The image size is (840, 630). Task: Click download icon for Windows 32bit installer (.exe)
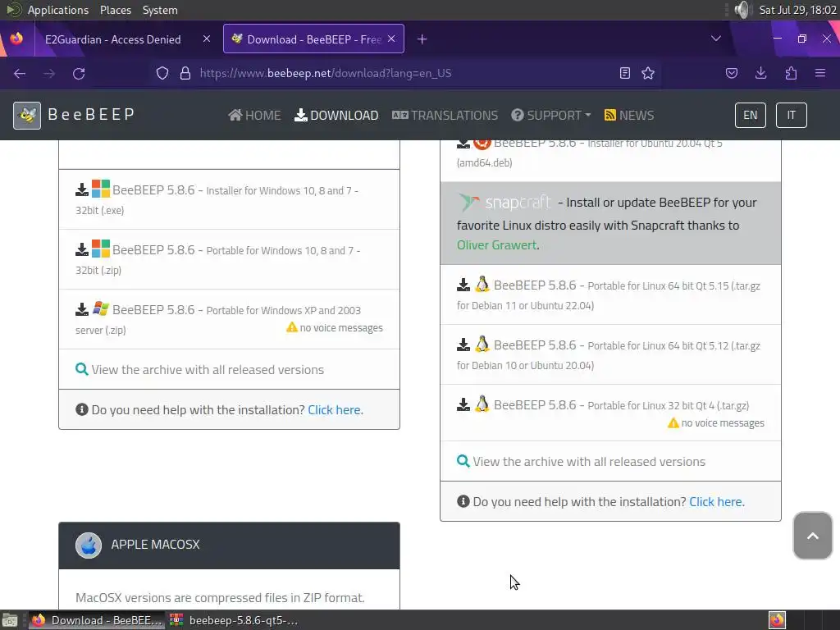(x=82, y=189)
